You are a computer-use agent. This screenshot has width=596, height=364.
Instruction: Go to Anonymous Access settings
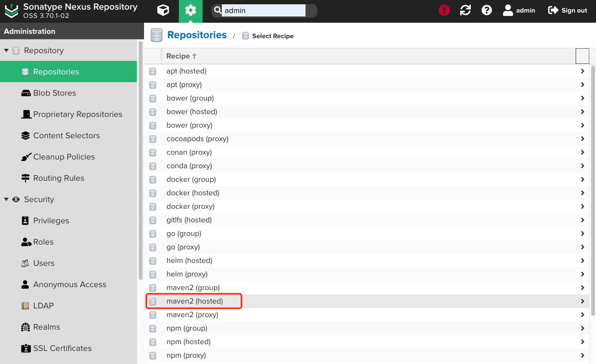70,285
